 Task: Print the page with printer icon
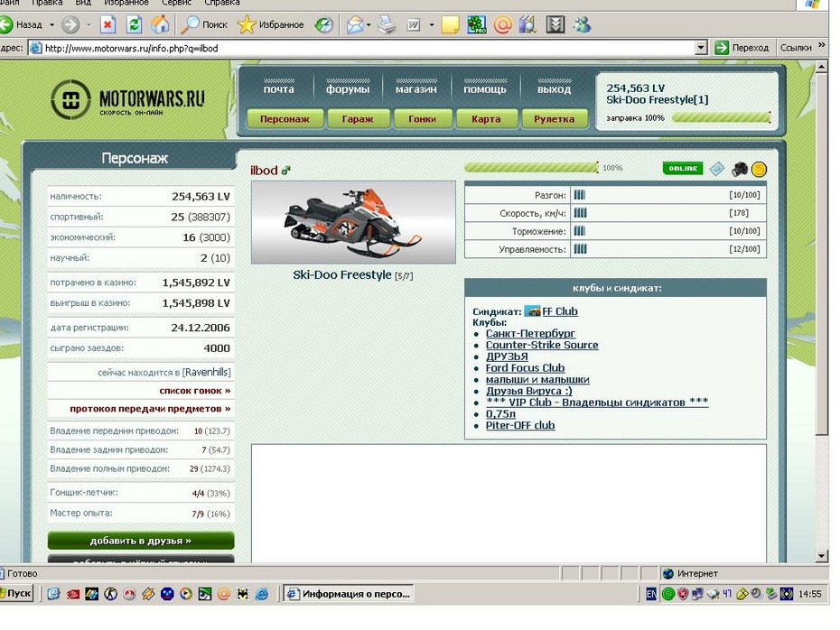tap(387, 24)
